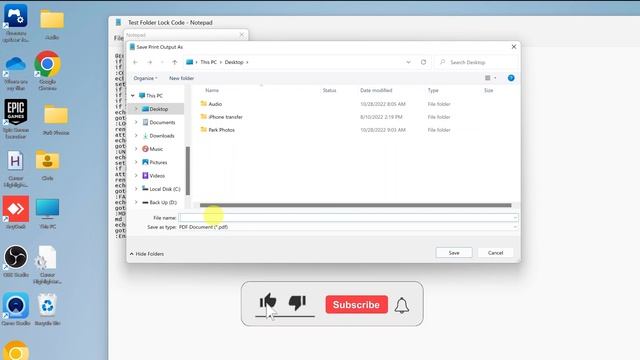Click the thumbs down dislike icon
The height and width of the screenshot is (360, 640).
point(297,303)
